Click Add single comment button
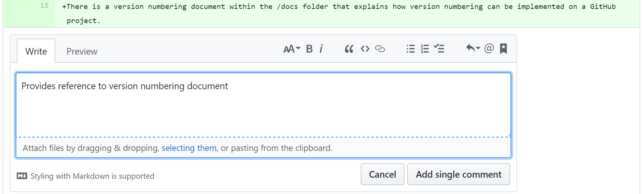This screenshot has height=194, width=644. (x=458, y=174)
